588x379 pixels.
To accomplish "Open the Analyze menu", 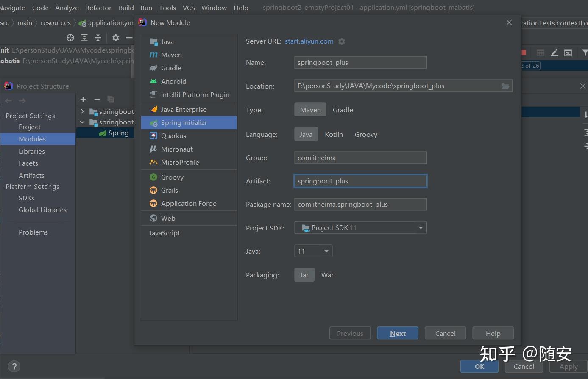I will [67, 8].
